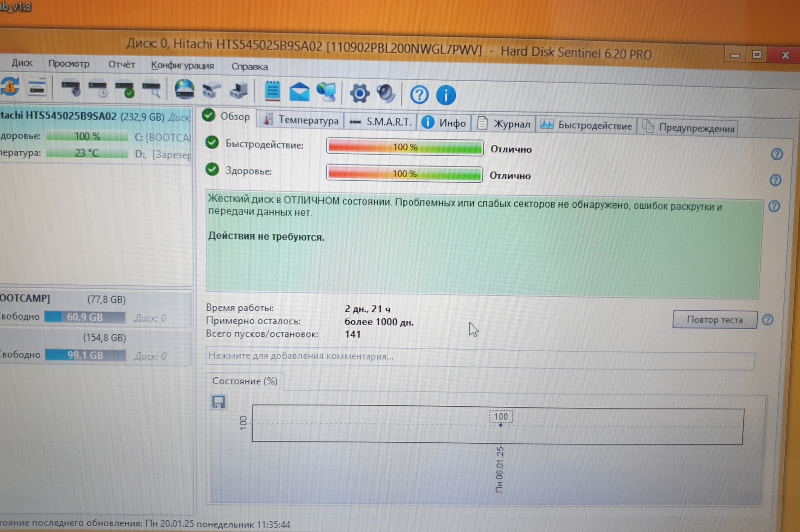Click the two-disks toolbar icon

pyautogui.click(x=211, y=91)
